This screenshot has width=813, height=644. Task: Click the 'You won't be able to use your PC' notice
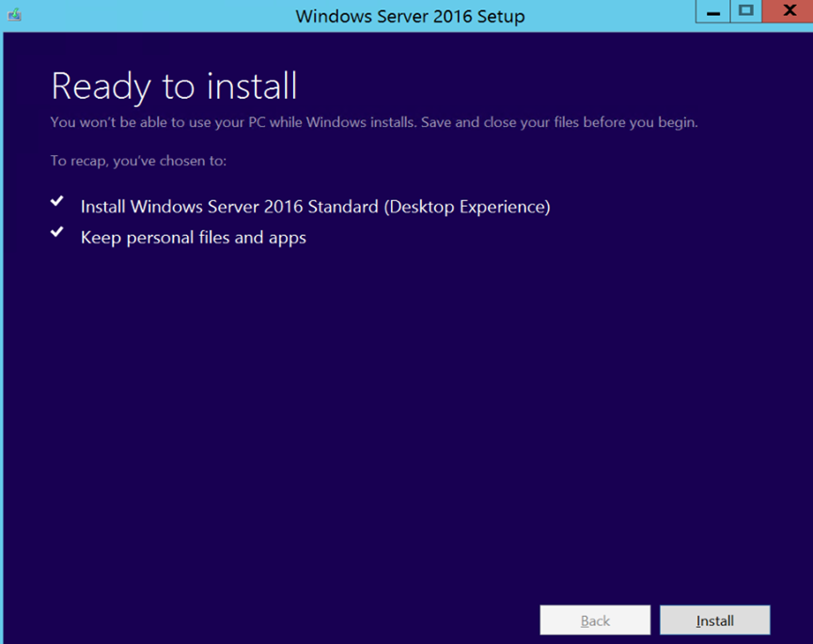(x=374, y=122)
